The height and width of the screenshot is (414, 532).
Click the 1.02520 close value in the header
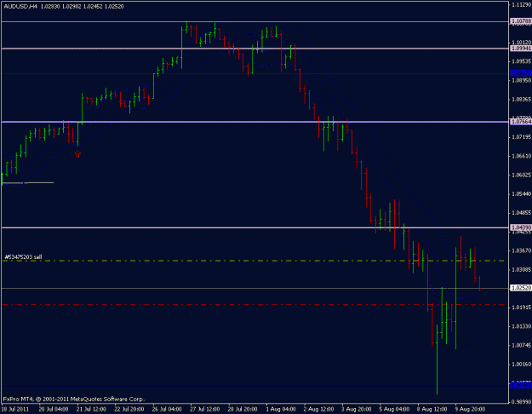(114, 7)
